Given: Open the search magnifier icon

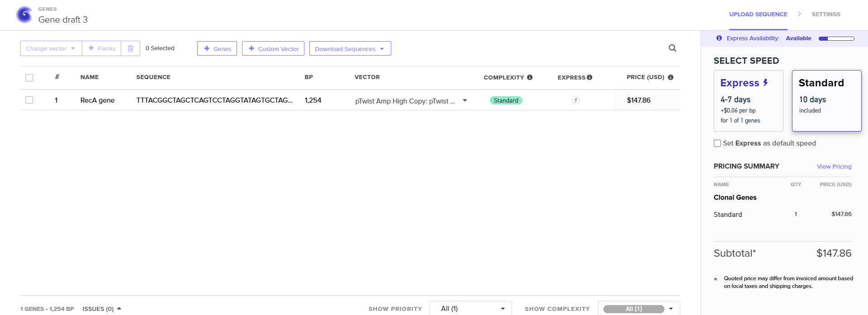Looking at the screenshot, I should coord(673,48).
